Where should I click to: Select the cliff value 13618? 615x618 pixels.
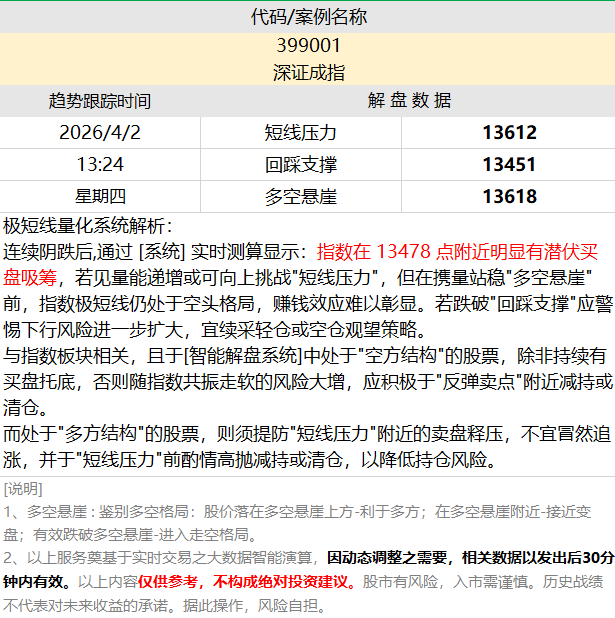click(509, 197)
